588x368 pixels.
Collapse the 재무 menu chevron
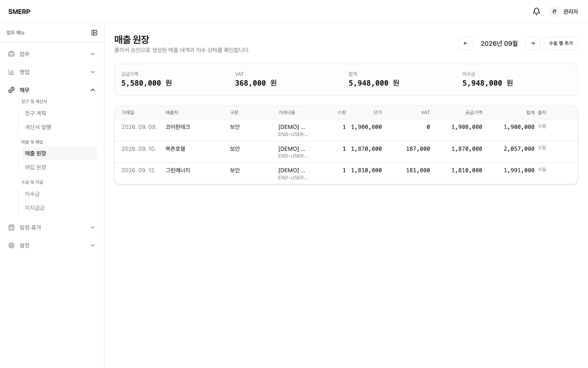click(93, 90)
